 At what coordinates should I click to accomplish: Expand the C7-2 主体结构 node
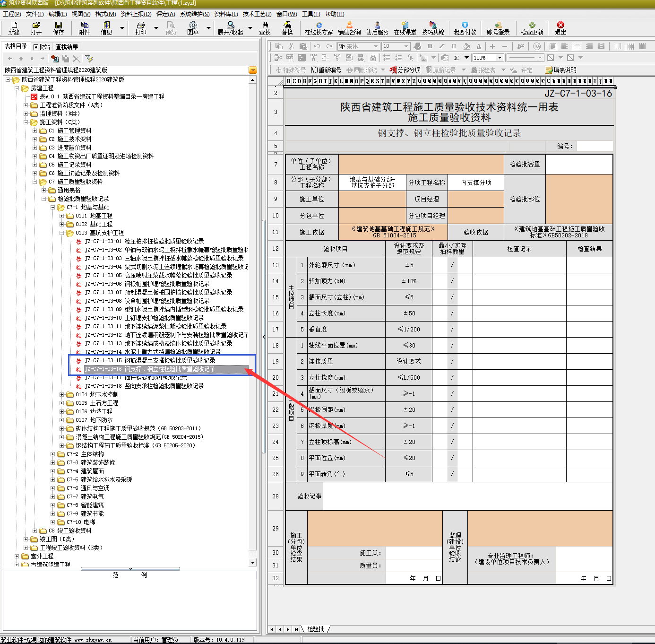[x=52, y=454]
